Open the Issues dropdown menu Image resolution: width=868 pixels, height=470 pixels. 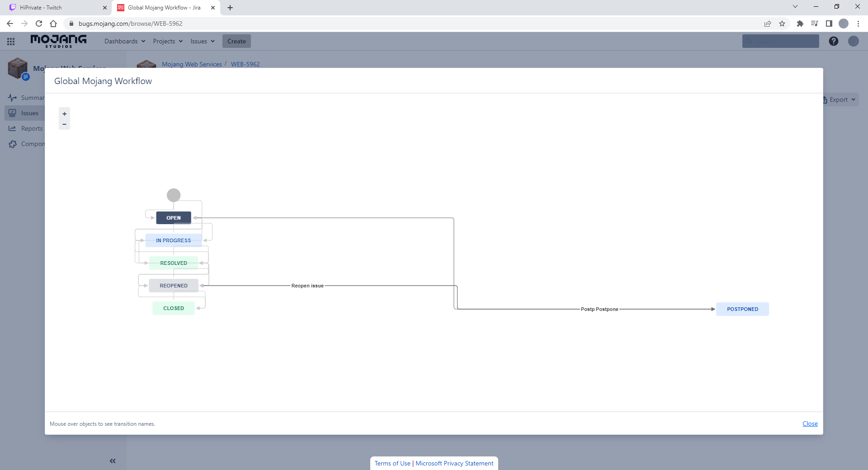(203, 41)
